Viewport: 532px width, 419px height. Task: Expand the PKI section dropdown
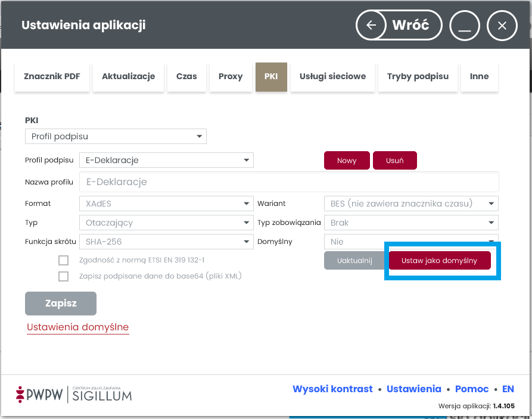(116, 137)
